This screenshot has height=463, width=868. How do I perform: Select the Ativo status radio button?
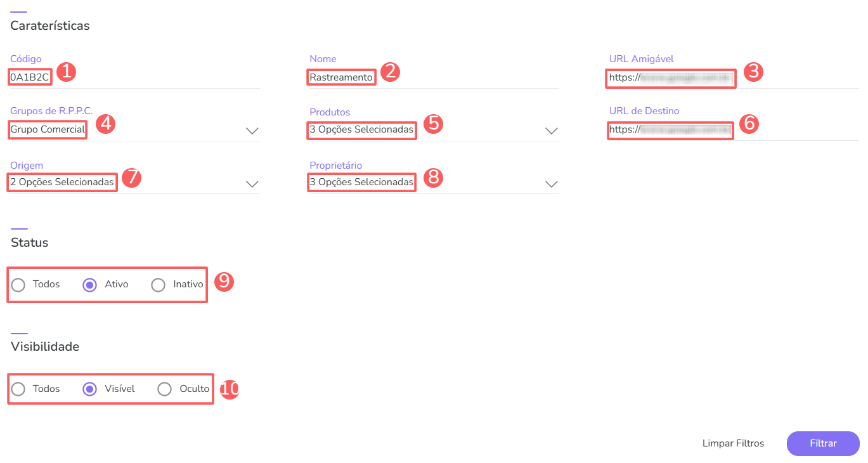coord(89,285)
